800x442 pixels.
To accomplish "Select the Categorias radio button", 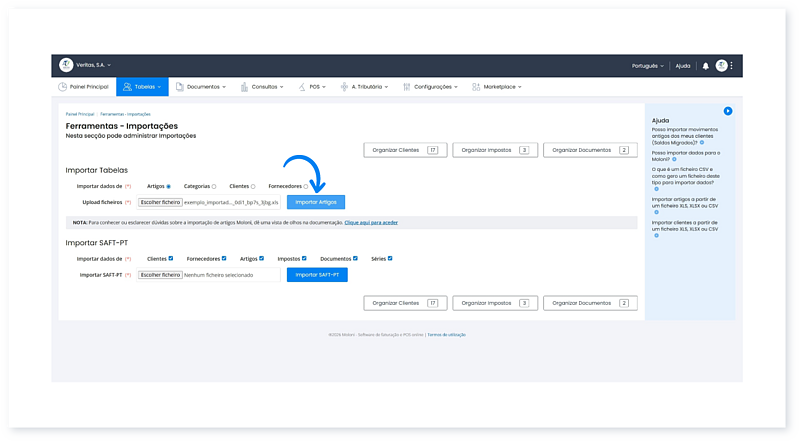I will pyautogui.click(x=214, y=186).
